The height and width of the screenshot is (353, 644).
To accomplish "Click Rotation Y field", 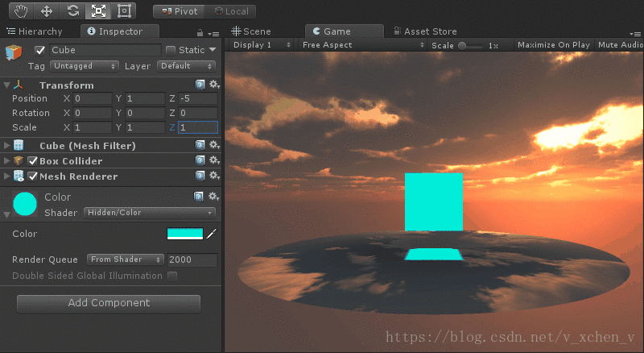I will tap(145, 113).
